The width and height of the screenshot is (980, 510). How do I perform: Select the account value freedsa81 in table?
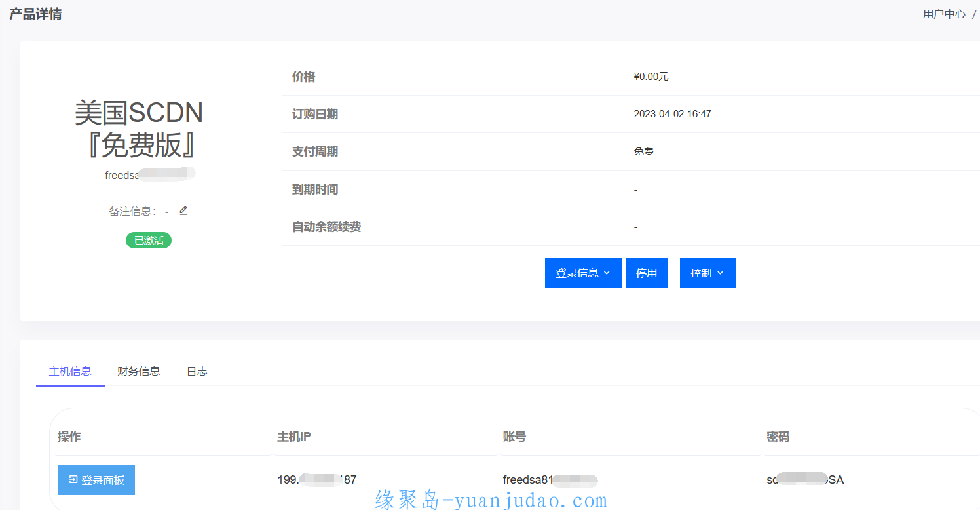tap(550, 480)
